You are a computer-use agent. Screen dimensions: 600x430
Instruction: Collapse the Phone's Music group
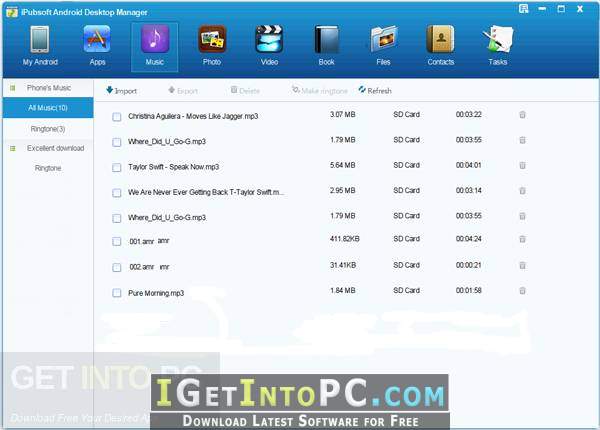[13, 88]
